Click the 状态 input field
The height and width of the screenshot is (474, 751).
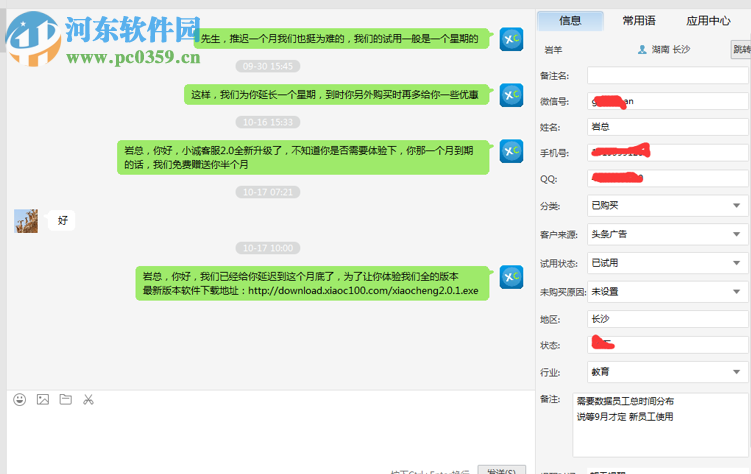coord(667,345)
